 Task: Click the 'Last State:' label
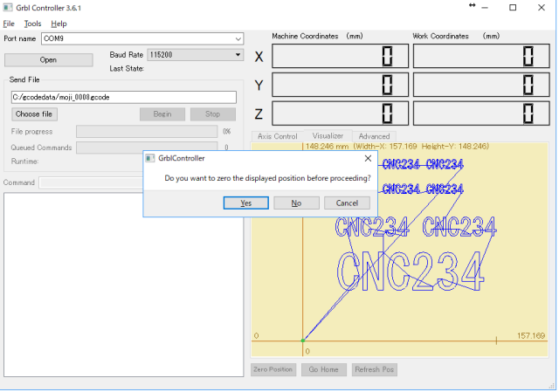[127, 68]
